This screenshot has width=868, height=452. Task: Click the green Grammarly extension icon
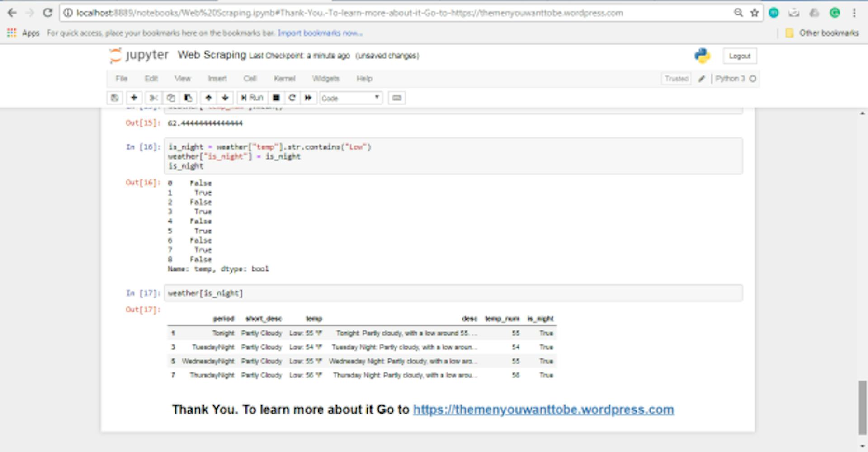835,13
